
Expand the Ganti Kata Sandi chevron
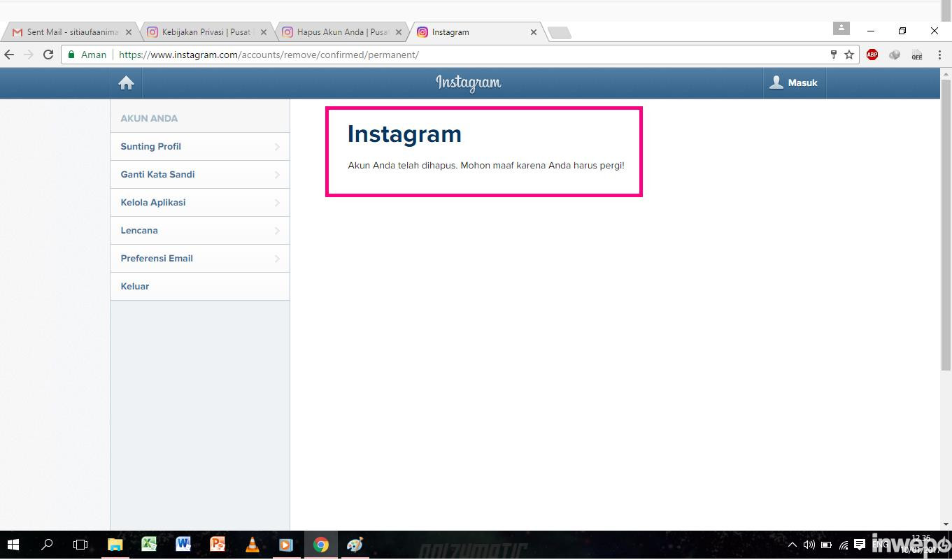[x=277, y=175]
